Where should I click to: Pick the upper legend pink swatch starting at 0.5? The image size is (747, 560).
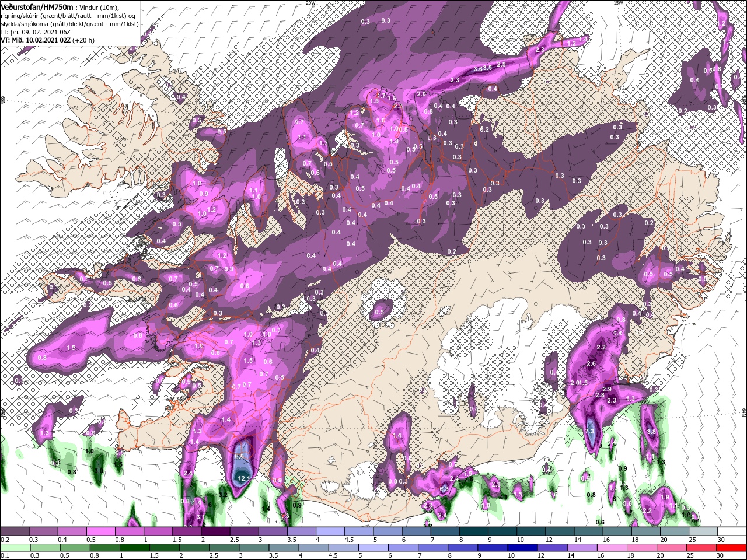[100, 531]
